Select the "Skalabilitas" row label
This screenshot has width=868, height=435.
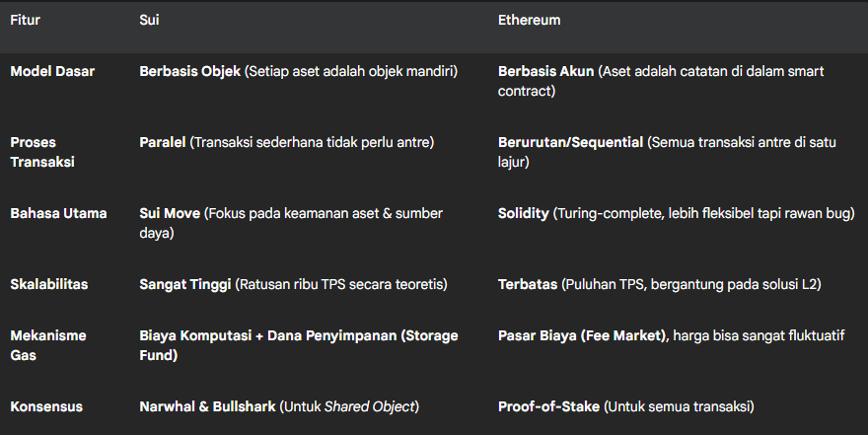tap(48, 285)
